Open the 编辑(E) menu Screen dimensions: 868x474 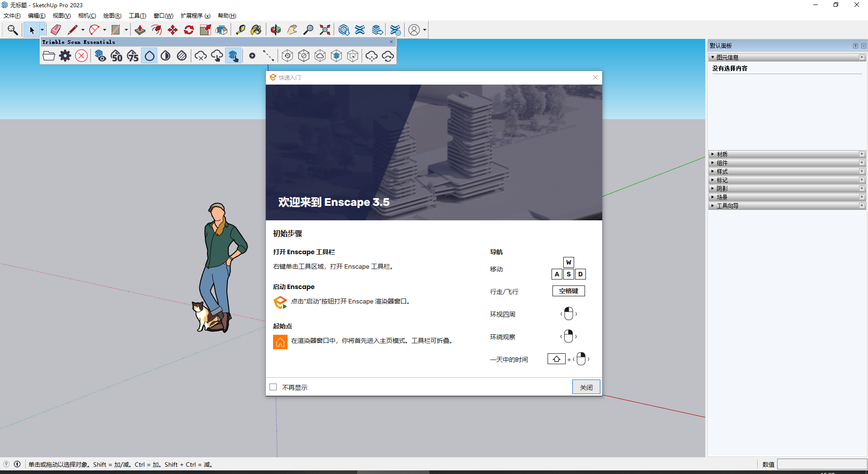tap(37, 16)
